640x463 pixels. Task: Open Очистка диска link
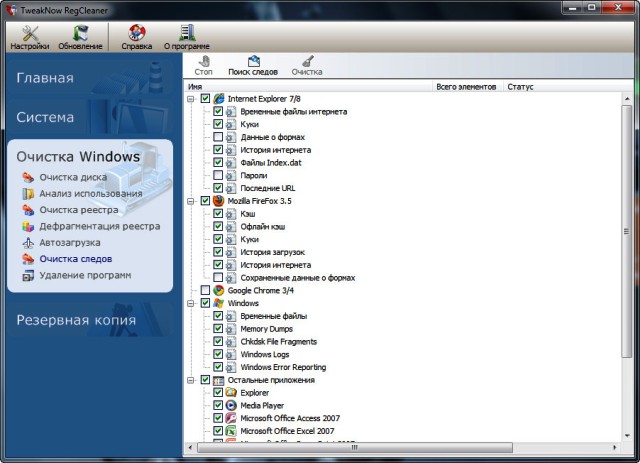(x=73, y=177)
